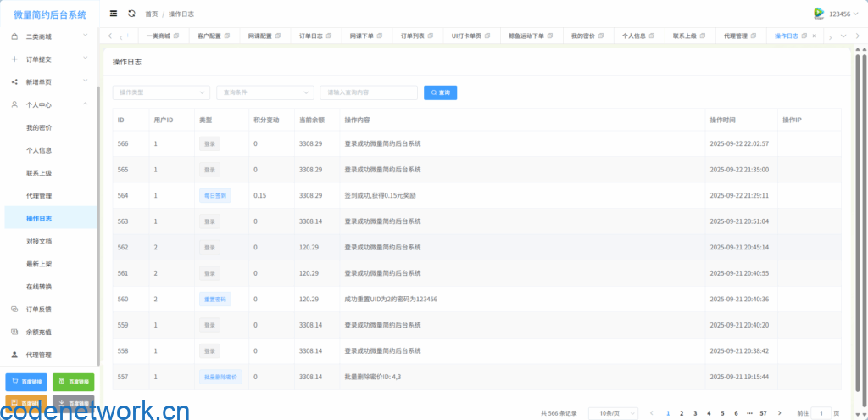Click the blue 查询 search button
The image size is (868, 420).
[x=440, y=92]
